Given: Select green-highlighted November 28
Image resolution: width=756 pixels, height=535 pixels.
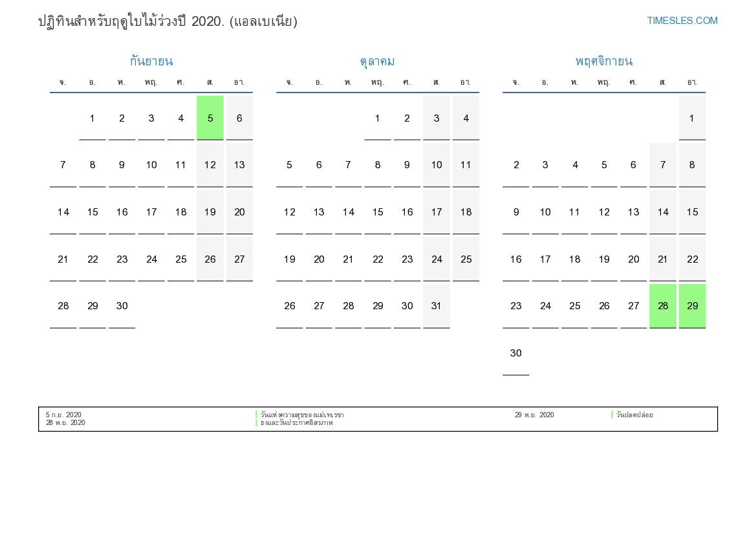Looking at the screenshot, I should click(x=663, y=306).
